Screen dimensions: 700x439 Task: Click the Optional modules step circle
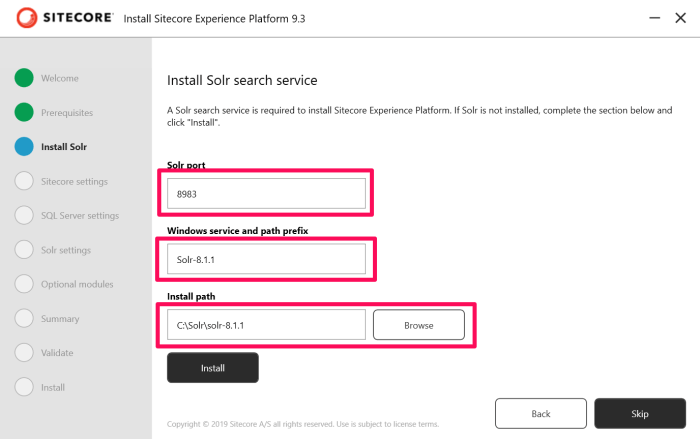tap(24, 284)
